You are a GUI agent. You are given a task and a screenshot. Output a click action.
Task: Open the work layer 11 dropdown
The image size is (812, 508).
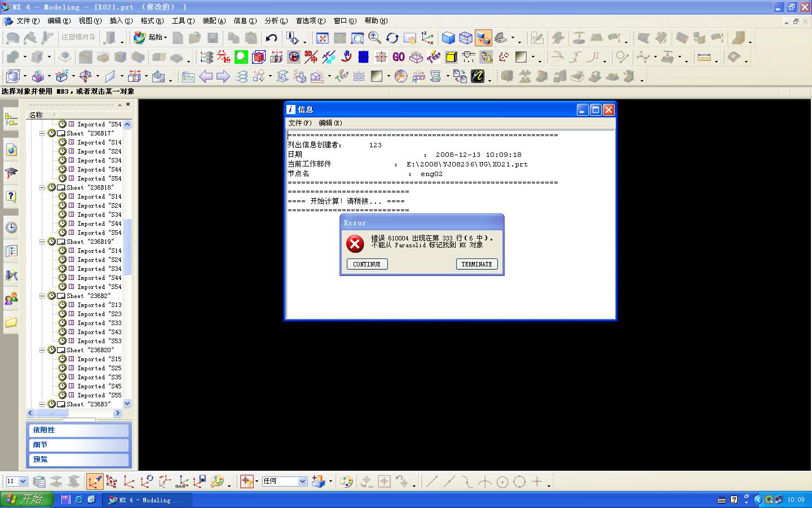(x=23, y=481)
